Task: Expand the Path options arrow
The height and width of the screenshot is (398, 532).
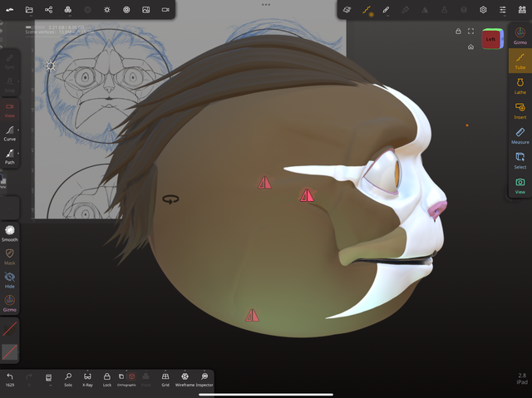Action: [x=18, y=153]
